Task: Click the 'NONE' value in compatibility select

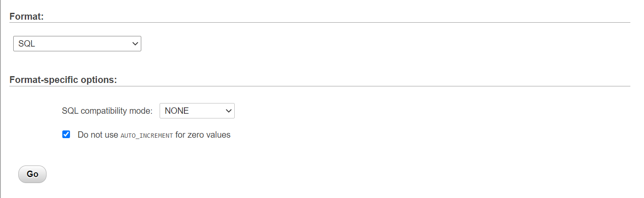Action: pos(177,111)
